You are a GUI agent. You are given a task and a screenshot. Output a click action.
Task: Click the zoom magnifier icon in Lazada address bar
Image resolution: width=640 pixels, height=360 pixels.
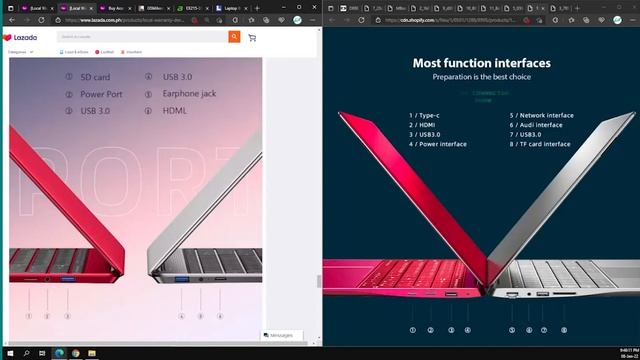(207, 20)
